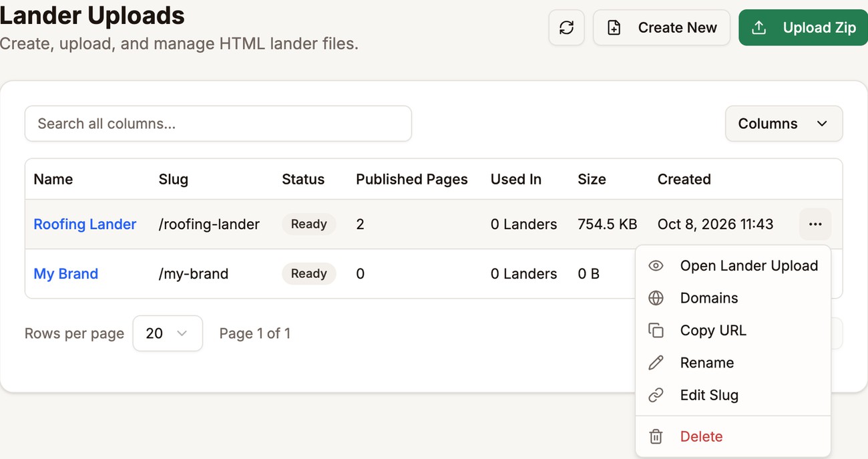Click the trash icon beside Delete
Screen dimensions: 868x459
pos(656,436)
